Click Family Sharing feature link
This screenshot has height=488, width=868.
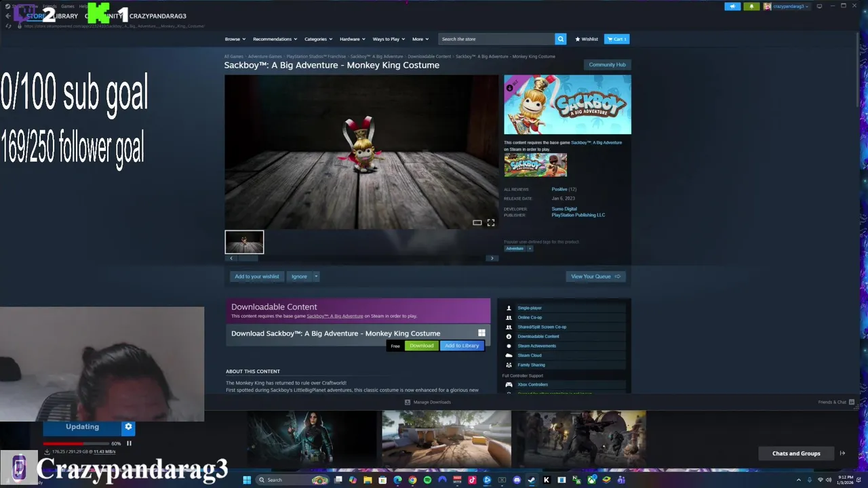point(531,365)
